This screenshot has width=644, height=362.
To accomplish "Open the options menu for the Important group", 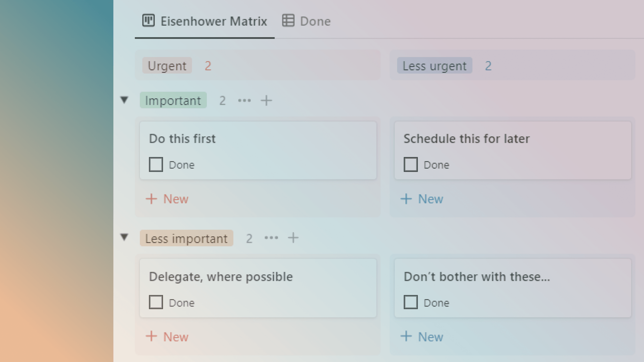I will point(244,100).
